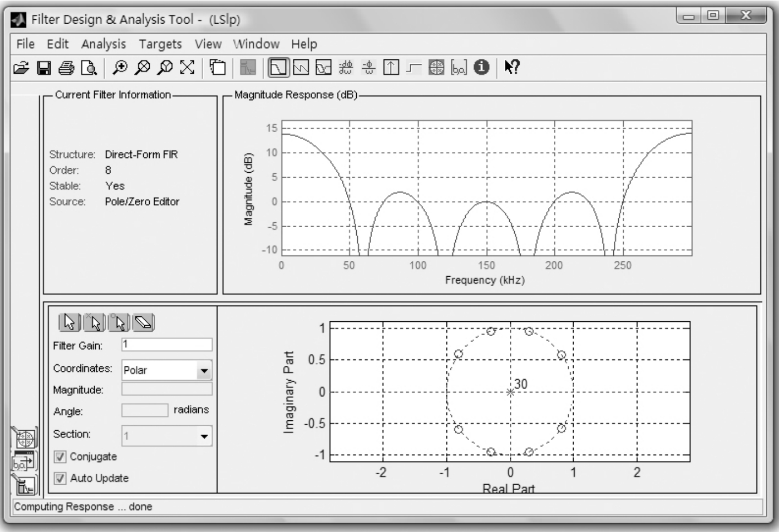Open the Section dropdown list
This screenshot has height=532, width=779.
(x=204, y=436)
